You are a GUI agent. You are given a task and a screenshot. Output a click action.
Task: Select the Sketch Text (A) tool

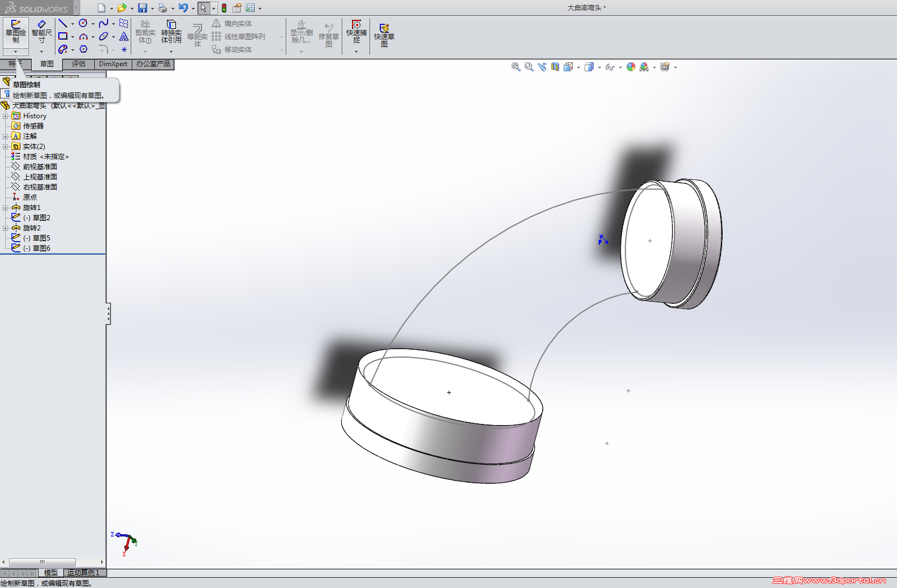(124, 36)
